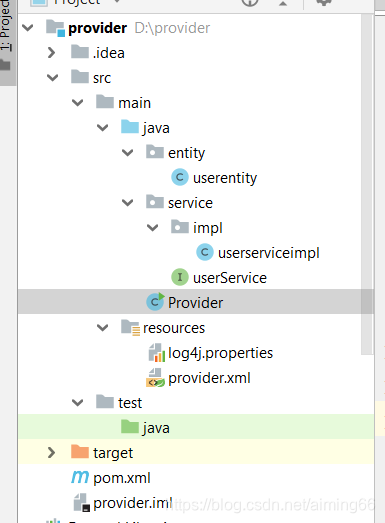
Task: Collapse the service package chevron
Action: coord(127,203)
